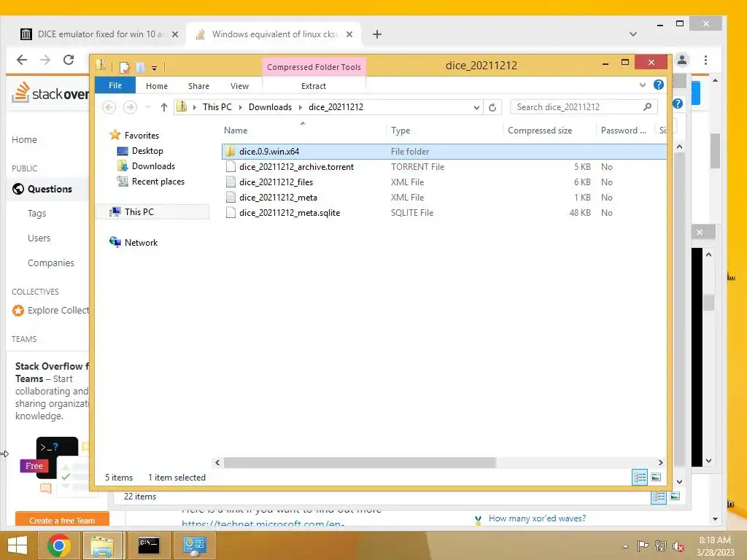
Task: Click the Search dice_20211212 field
Action: click(x=584, y=107)
